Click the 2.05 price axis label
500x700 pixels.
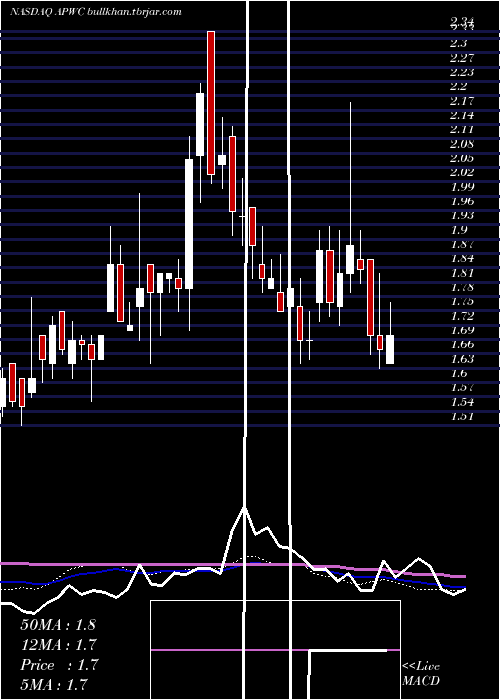[462, 158]
